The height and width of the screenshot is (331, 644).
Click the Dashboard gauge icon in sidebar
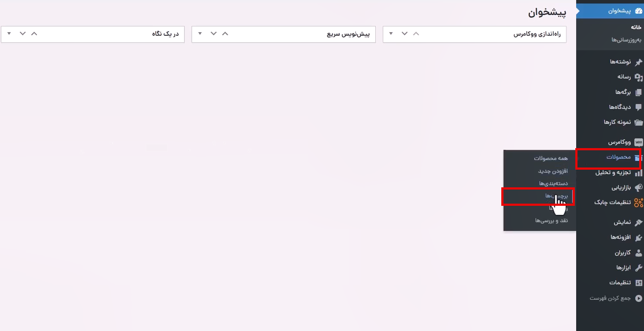click(x=638, y=11)
